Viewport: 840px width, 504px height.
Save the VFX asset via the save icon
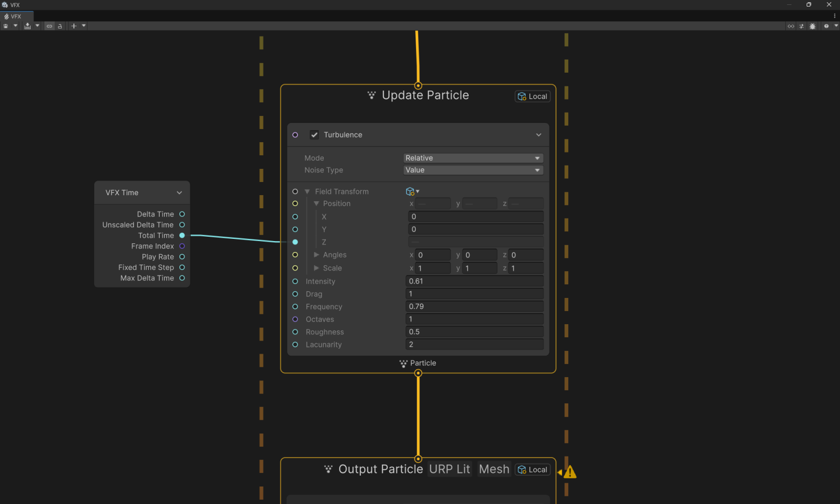5,26
